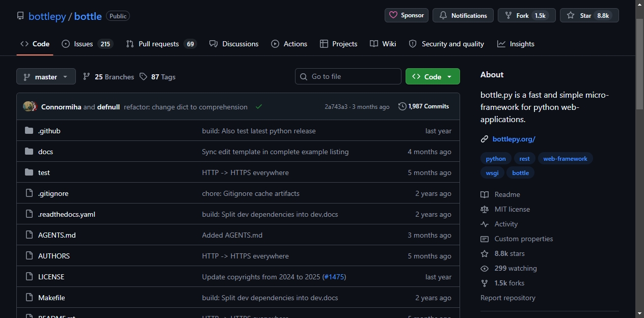Image resolution: width=644 pixels, height=318 pixels.
Task: Open the .readthedocs.yaml file
Action: (x=67, y=214)
